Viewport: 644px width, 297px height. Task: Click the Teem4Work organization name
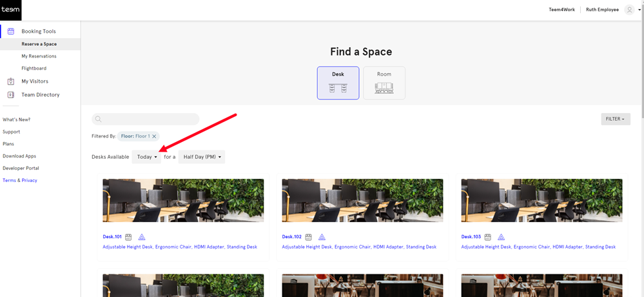point(562,10)
